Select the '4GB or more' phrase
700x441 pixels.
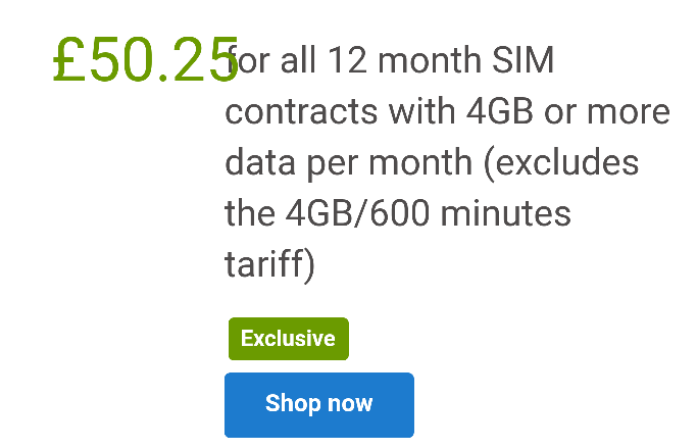pyautogui.click(x=568, y=111)
